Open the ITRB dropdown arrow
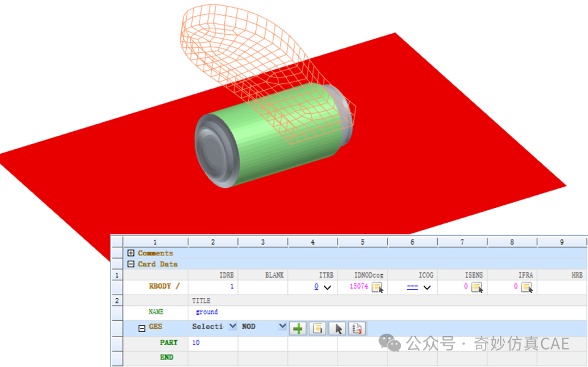The width and height of the screenshot is (588, 367). click(327, 288)
